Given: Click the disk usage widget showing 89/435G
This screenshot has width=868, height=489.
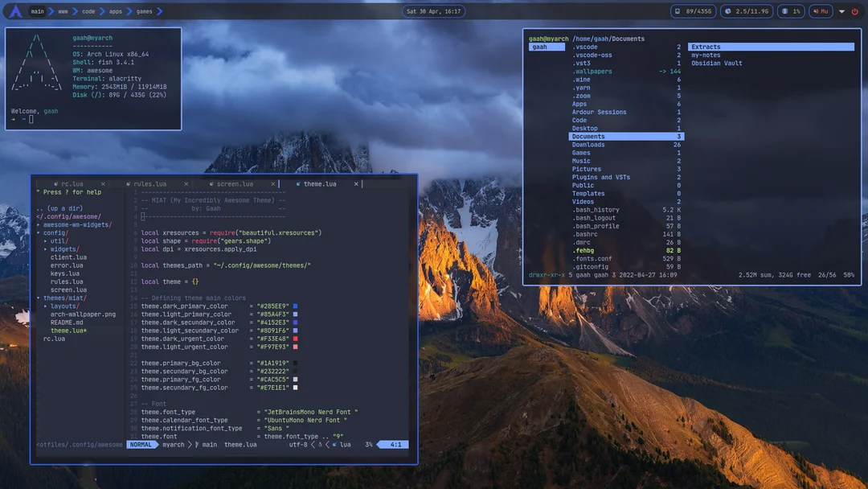Looking at the screenshot, I should pyautogui.click(x=693, y=11).
